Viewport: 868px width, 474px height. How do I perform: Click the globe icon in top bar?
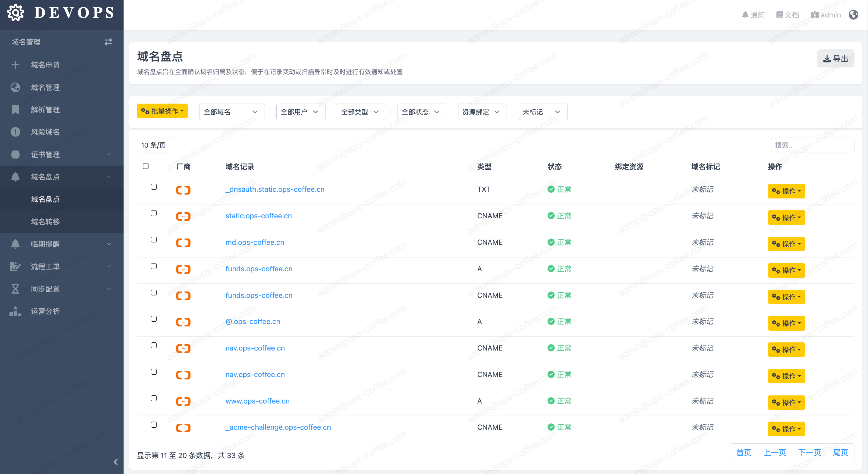[x=853, y=15]
